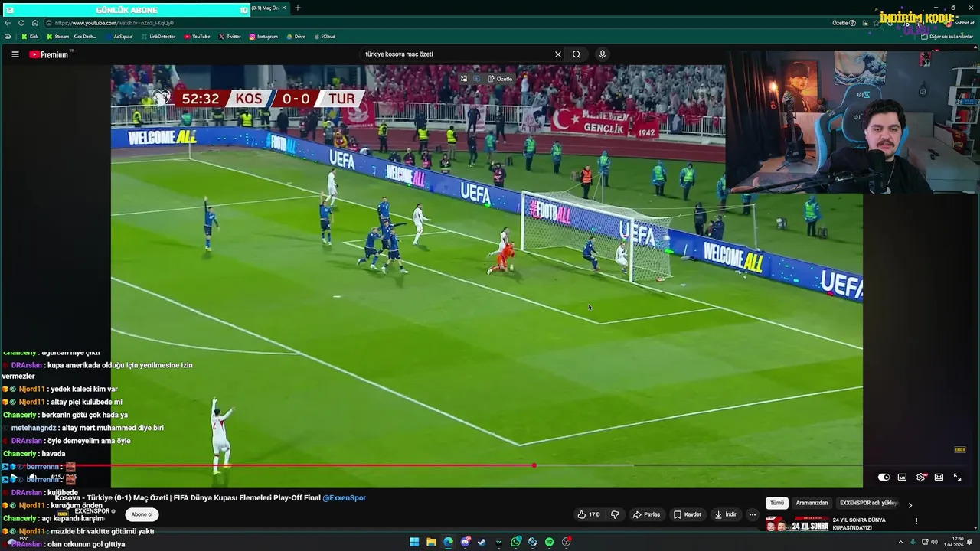Open the Stream - Kick Dashboard bookmark

72,37
